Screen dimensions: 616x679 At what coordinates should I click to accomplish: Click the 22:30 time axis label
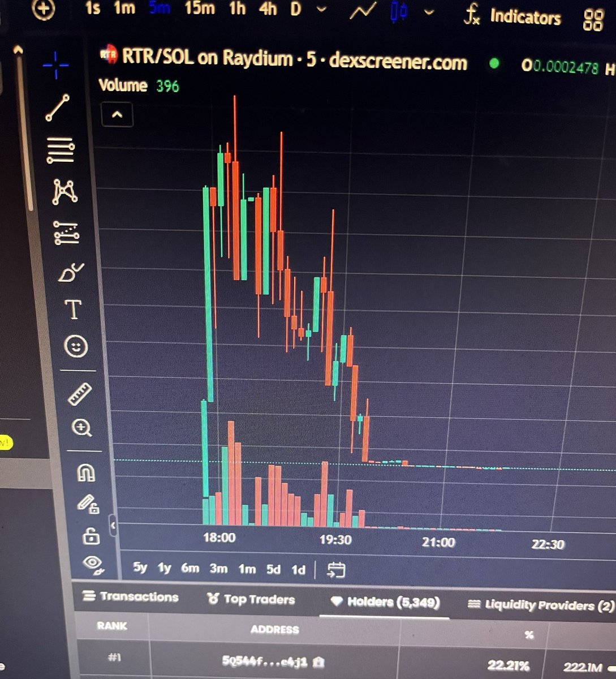pyautogui.click(x=548, y=544)
